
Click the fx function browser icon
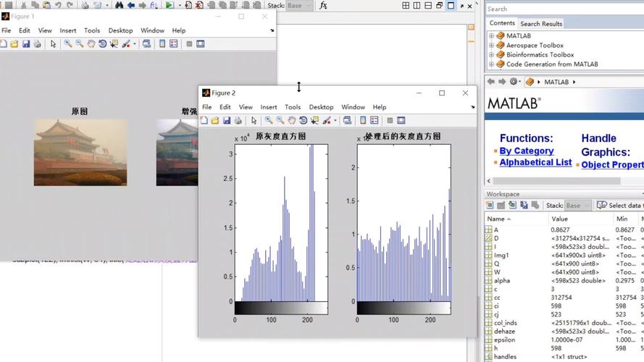(x=323, y=5)
